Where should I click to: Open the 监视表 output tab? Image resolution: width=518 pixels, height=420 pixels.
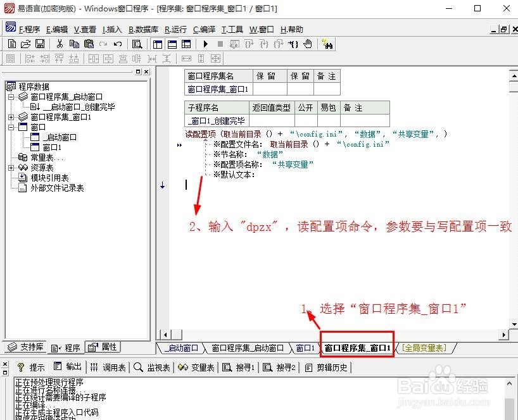click(152, 367)
